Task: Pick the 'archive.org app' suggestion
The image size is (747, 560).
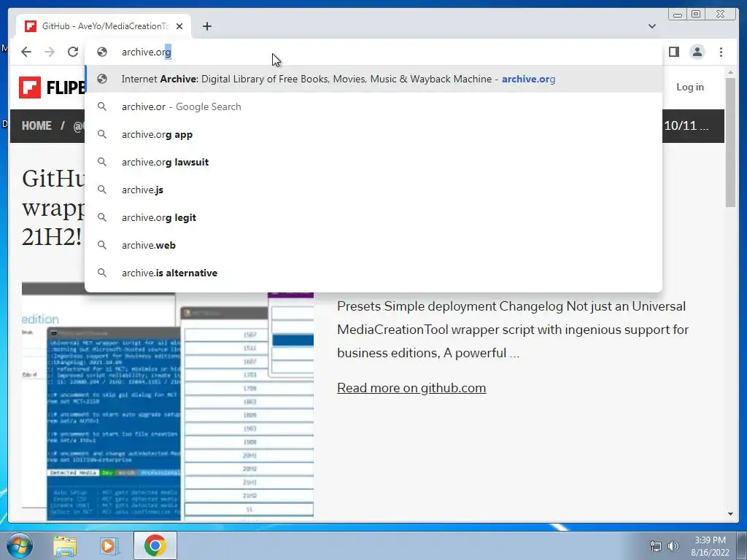Action: [373, 134]
